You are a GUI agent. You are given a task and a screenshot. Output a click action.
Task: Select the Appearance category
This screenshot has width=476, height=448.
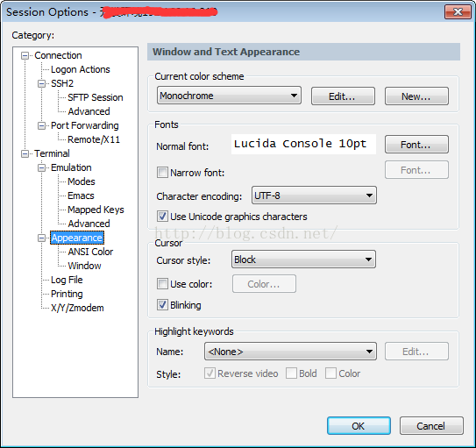77,238
